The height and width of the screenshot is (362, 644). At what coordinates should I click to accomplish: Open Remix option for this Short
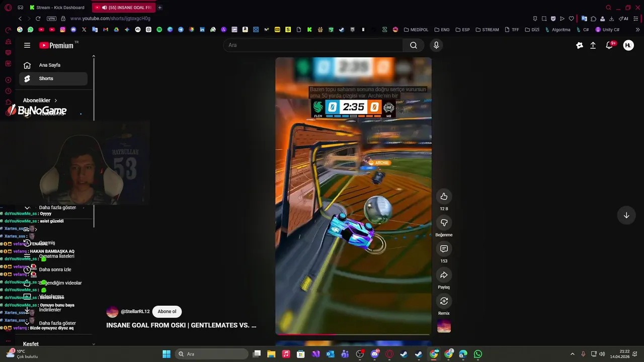[444, 301]
